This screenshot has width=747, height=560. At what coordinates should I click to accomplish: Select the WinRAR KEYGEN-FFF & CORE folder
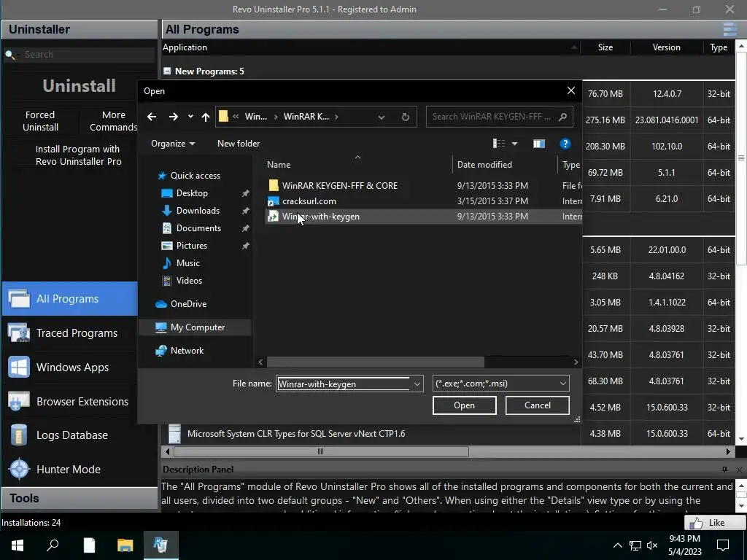click(339, 186)
